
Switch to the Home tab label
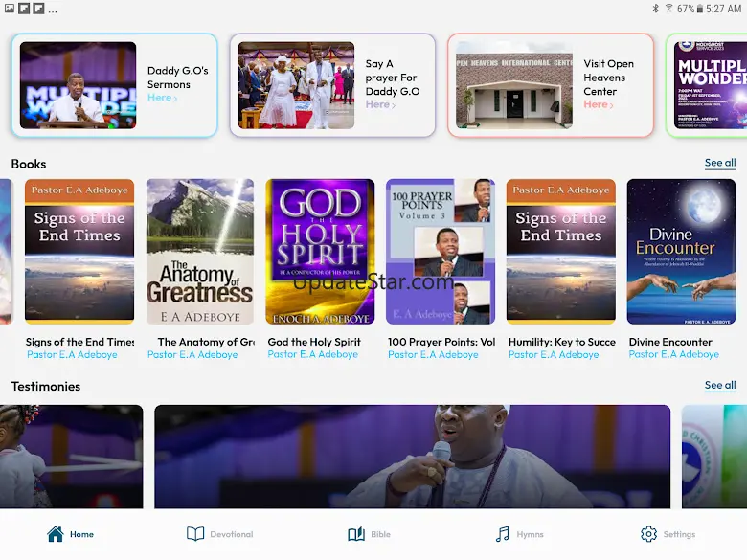click(81, 534)
